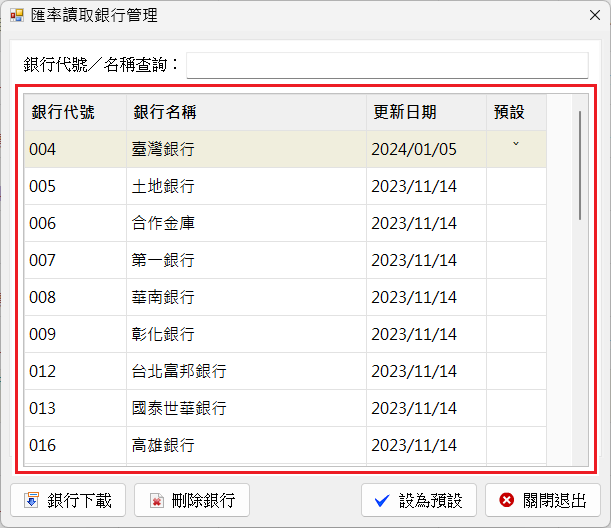Click the 預設 column header
The image size is (611, 528).
pos(516,112)
